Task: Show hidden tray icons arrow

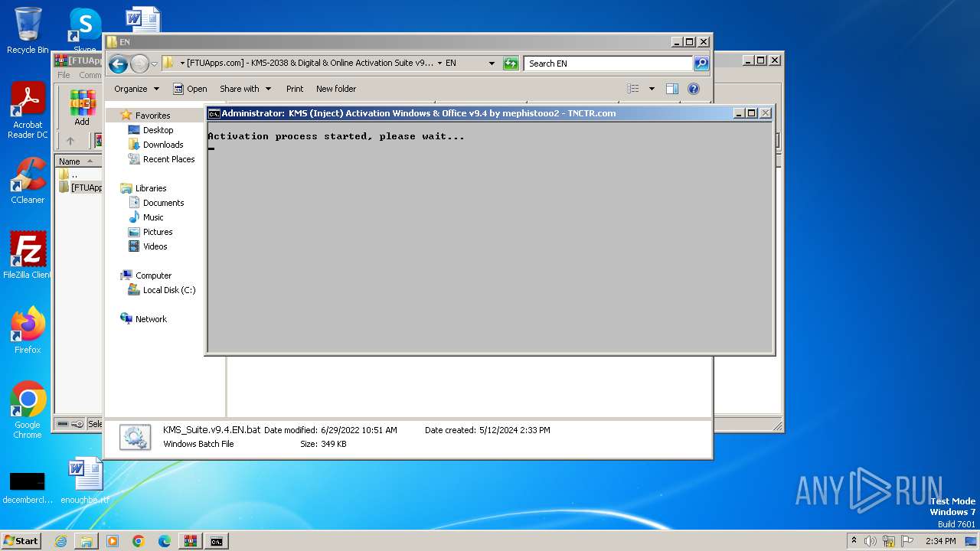Action: pyautogui.click(x=854, y=541)
